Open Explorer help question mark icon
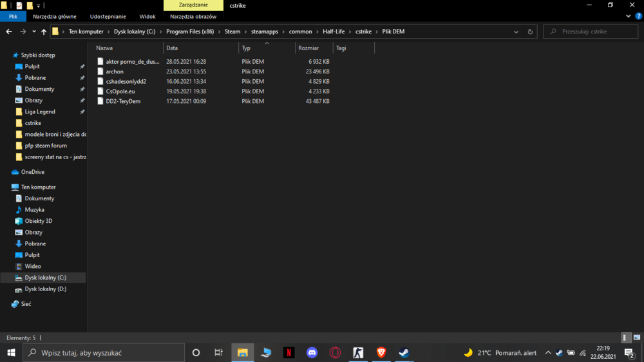Image resolution: width=644 pixels, height=362 pixels. coord(639,17)
